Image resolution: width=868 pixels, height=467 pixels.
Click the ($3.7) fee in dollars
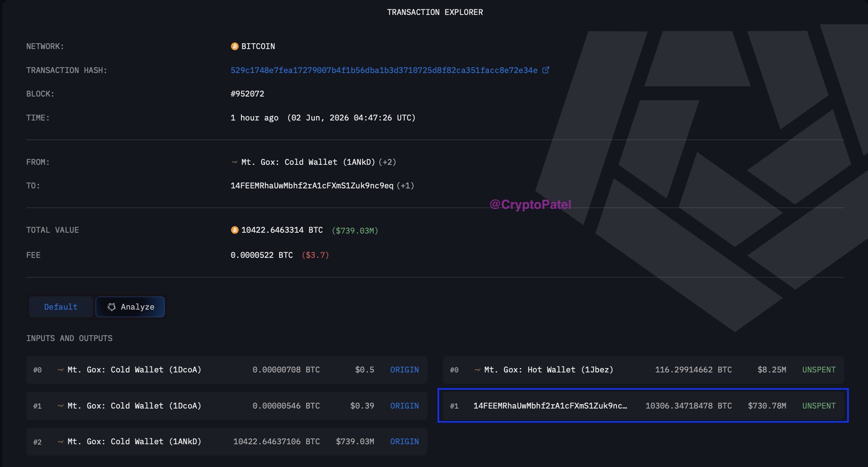315,255
